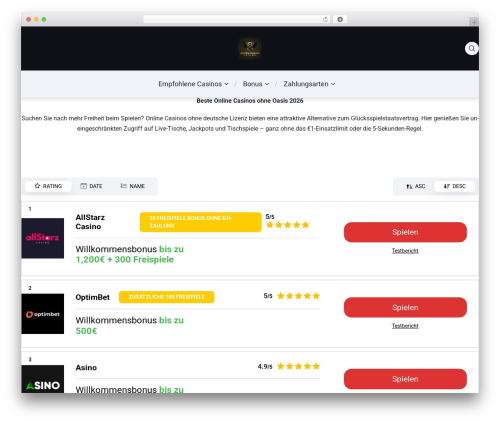500x423 pixels.
Task: Sort list by Name
Action: point(133,186)
